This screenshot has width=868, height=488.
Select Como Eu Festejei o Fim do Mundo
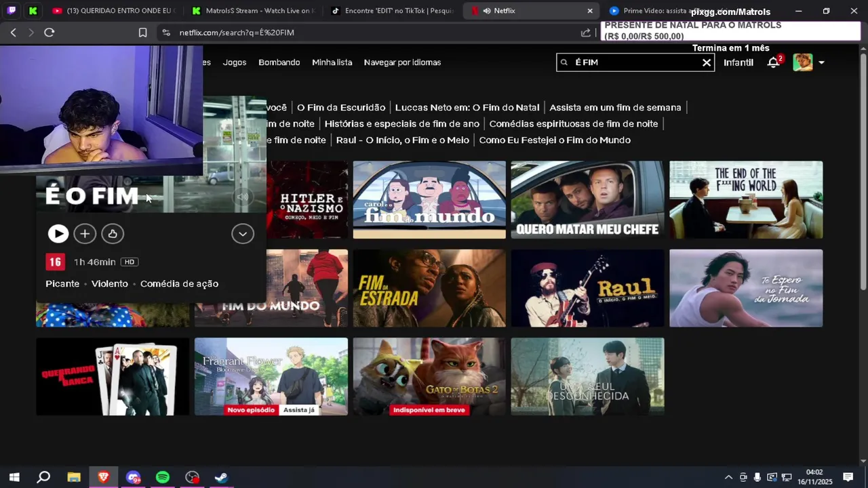click(555, 140)
